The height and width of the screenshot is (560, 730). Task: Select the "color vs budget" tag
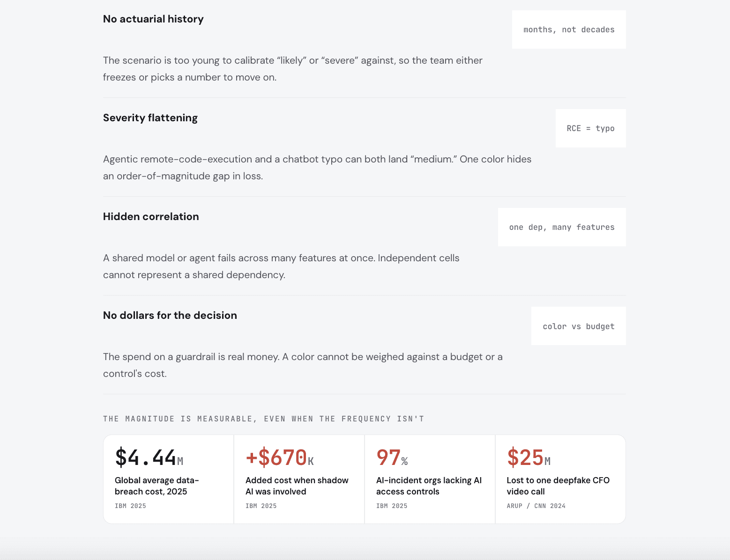click(579, 326)
